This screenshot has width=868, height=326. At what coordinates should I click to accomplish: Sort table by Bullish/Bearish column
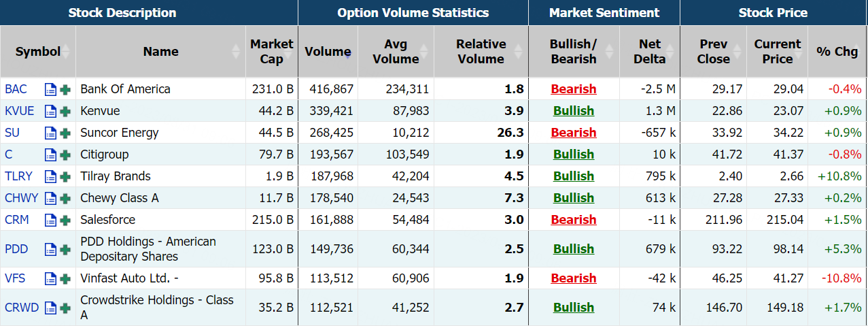tap(574, 52)
